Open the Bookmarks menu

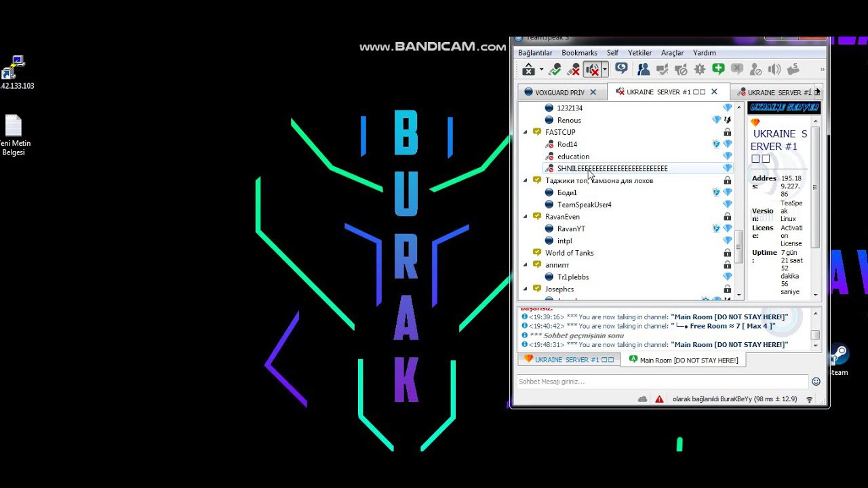(x=579, y=53)
